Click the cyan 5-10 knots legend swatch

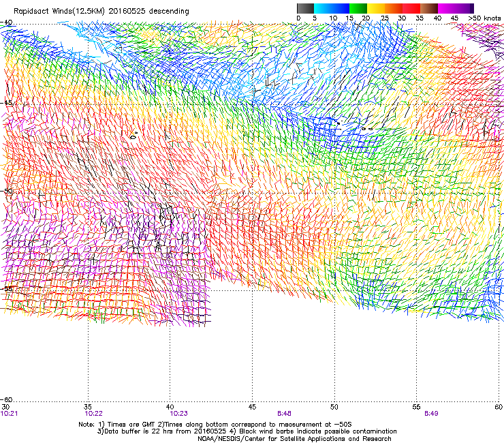point(323,8)
